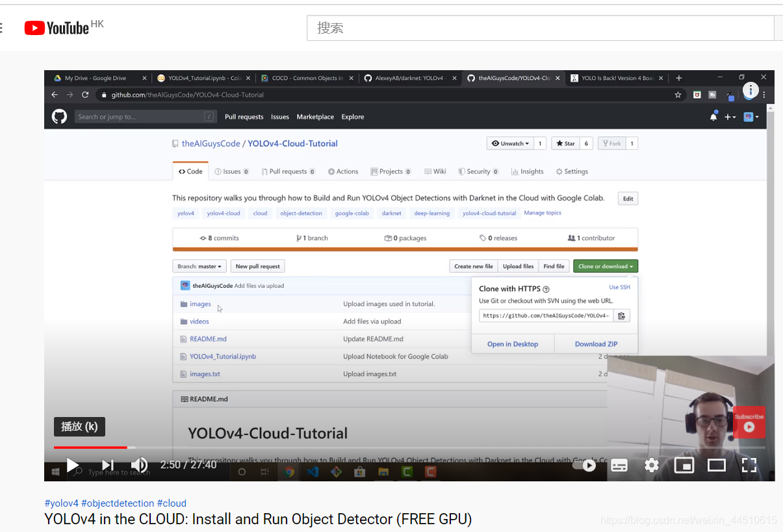The image size is (783, 532).
Task: Open the 8 commits link
Action: [220, 238]
